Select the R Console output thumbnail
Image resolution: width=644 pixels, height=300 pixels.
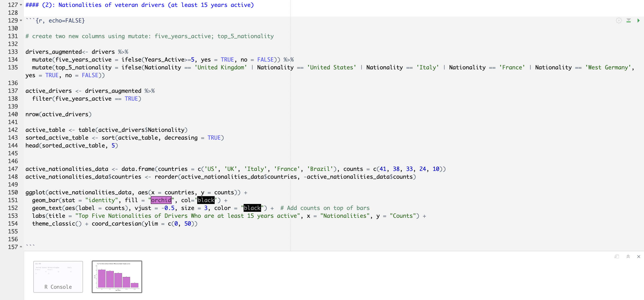pos(58,277)
